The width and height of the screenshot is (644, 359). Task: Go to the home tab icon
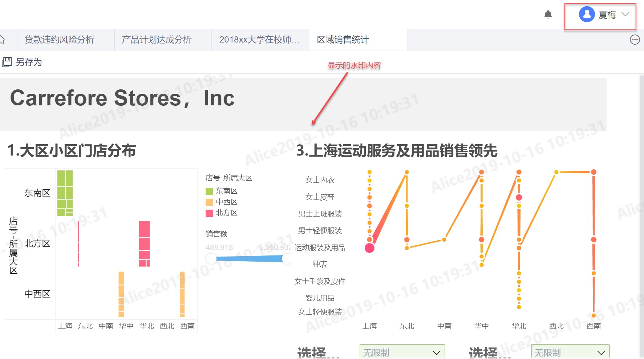point(2,40)
